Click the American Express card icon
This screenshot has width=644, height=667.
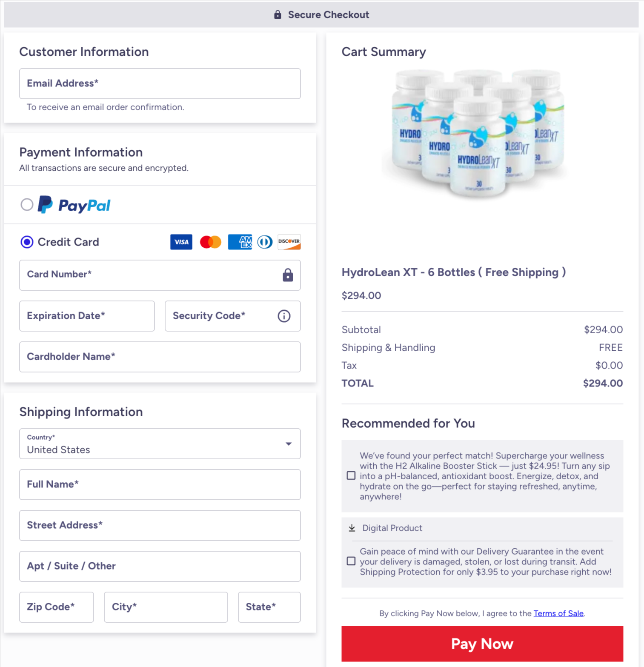pos(240,242)
